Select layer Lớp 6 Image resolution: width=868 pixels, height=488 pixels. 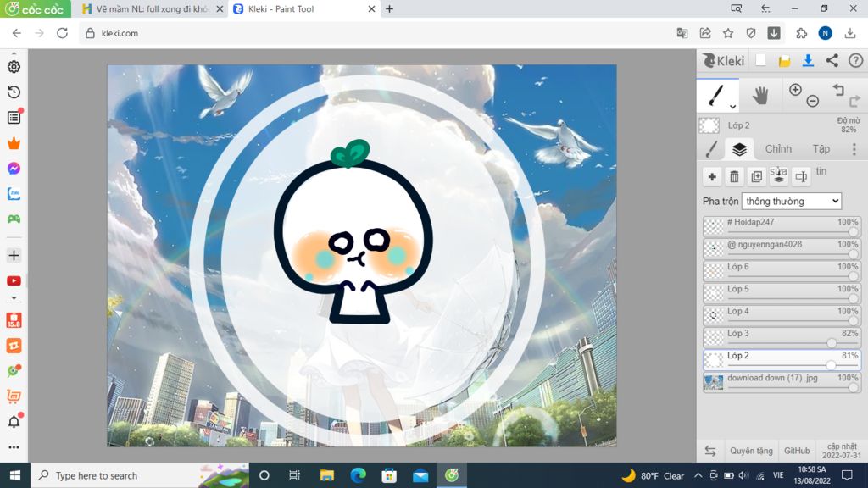(x=782, y=270)
